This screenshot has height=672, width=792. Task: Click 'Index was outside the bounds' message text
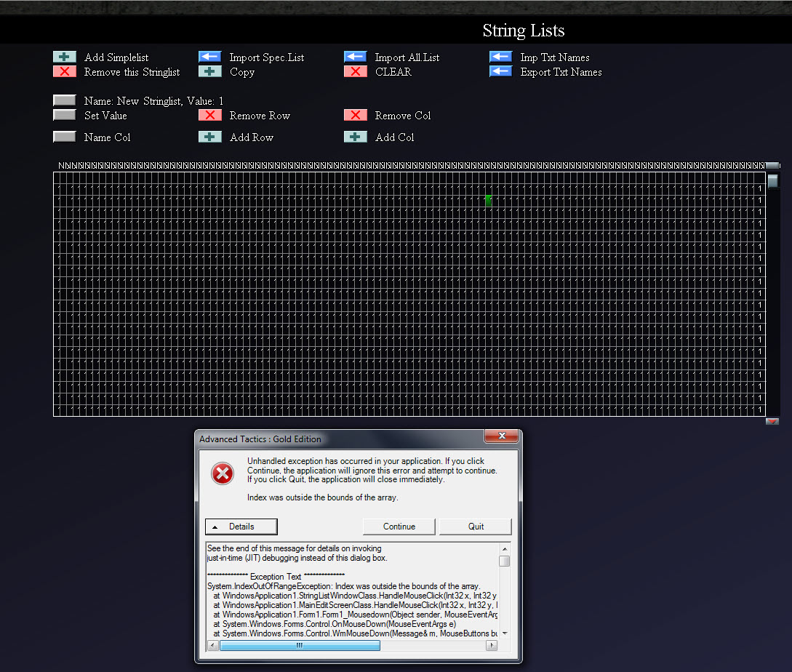click(x=323, y=497)
